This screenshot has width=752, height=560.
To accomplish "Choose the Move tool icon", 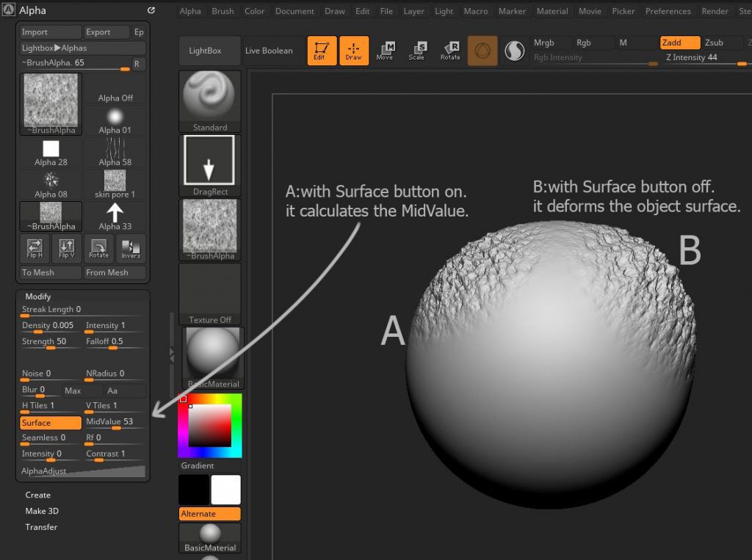I will (x=385, y=51).
